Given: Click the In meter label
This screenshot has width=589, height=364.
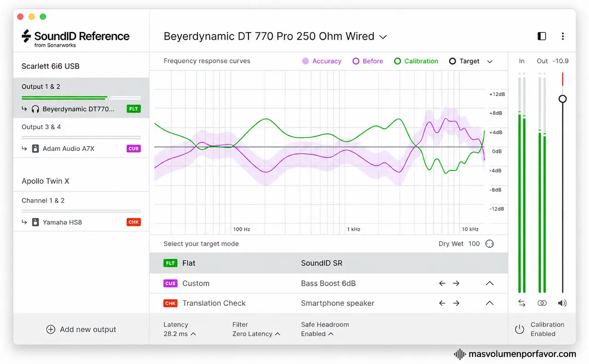Looking at the screenshot, I should (521, 61).
